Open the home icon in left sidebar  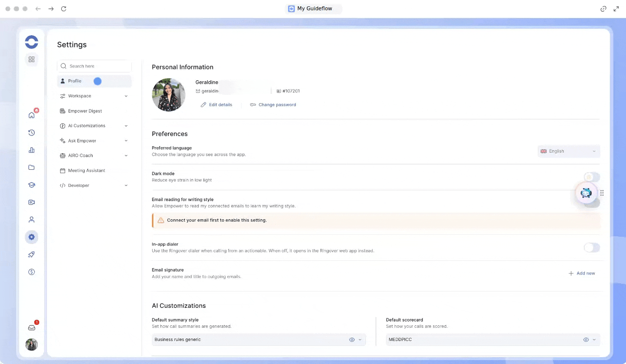tap(31, 115)
